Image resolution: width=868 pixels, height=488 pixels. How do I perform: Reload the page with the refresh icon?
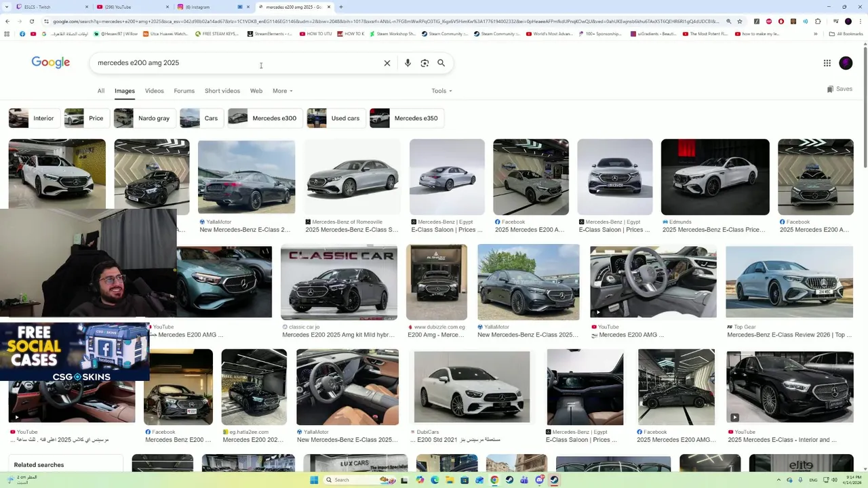(31, 21)
